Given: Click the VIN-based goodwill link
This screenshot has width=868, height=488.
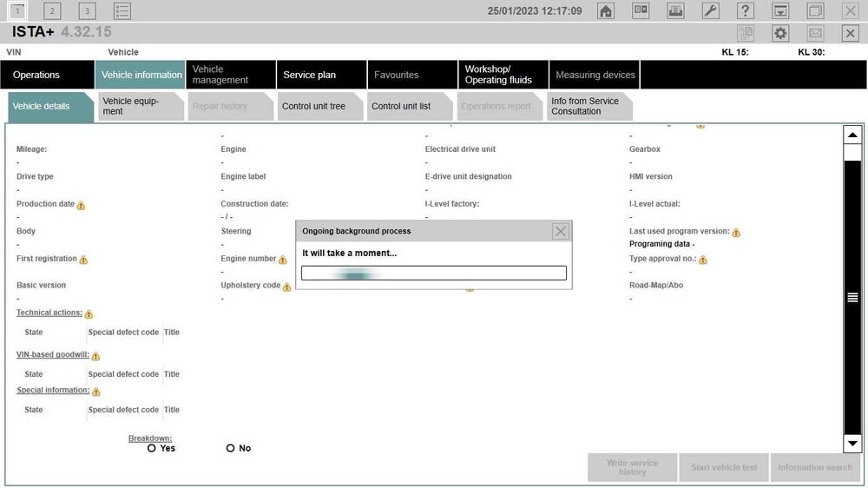Looking at the screenshot, I should tap(53, 354).
